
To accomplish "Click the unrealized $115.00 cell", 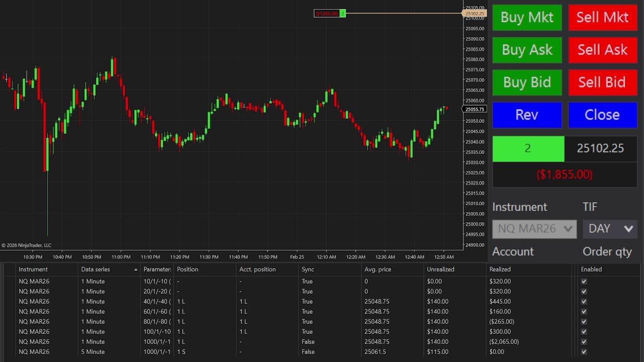I will [x=455, y=352].
